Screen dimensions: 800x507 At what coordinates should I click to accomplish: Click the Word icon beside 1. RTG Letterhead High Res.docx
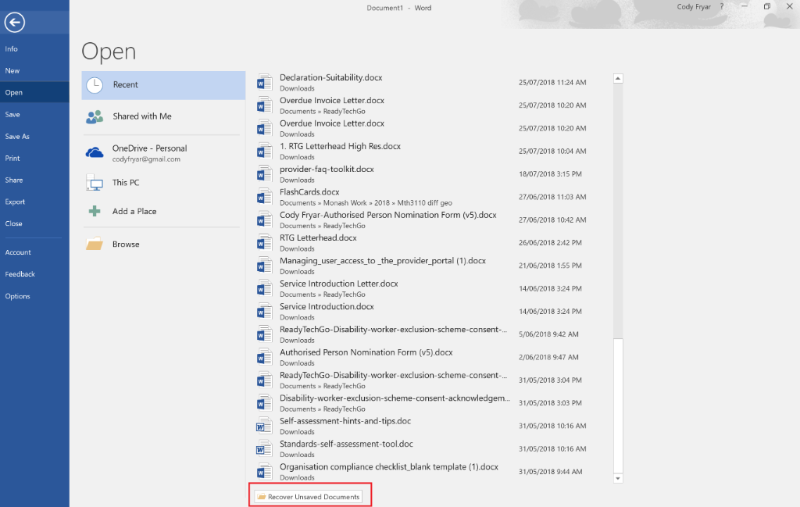[x=264, y=151]
